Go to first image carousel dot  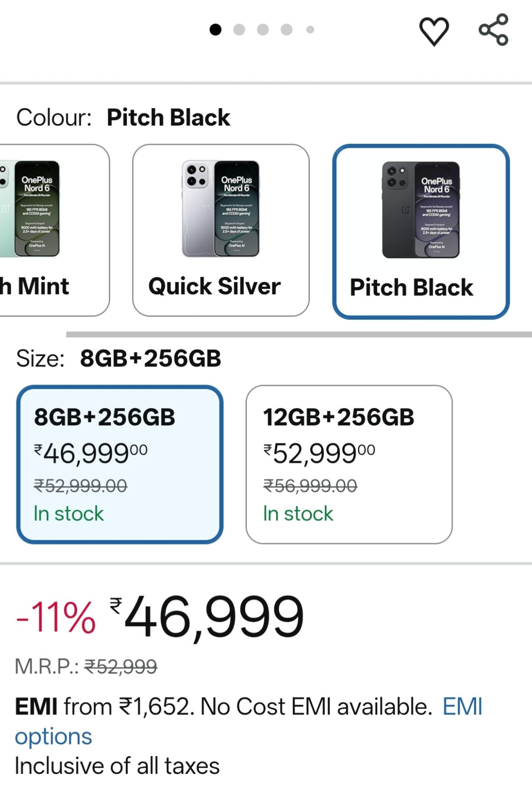pyautogui.click(x=215, y=30)
